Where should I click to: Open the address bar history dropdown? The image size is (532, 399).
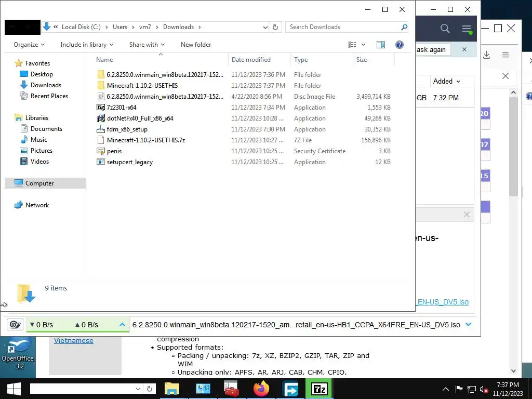(x=265, y=27)
